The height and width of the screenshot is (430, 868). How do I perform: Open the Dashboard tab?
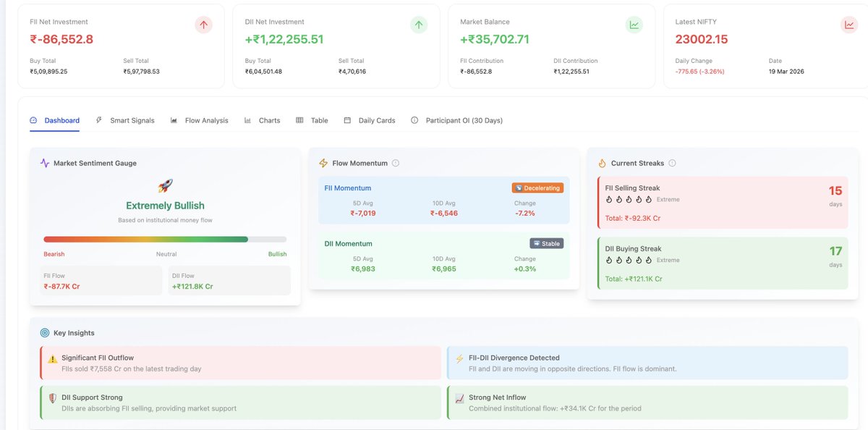[x=55, y=120]
